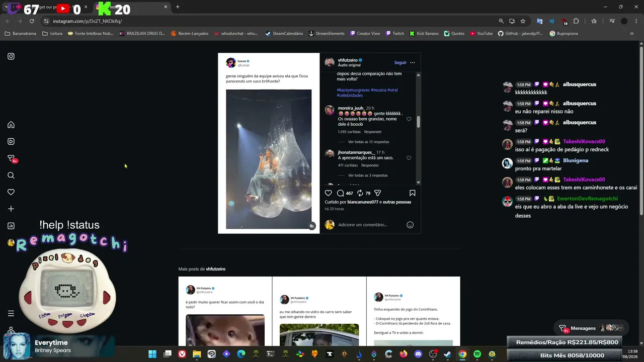Open the GitHub jakevdp bookmark

click(520, 34)
